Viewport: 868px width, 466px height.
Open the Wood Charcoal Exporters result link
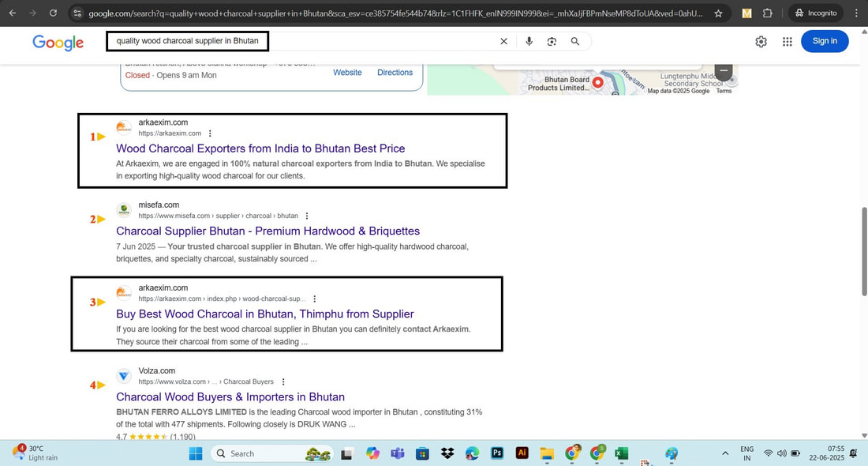pyautogui.click(x=260, y=148)
